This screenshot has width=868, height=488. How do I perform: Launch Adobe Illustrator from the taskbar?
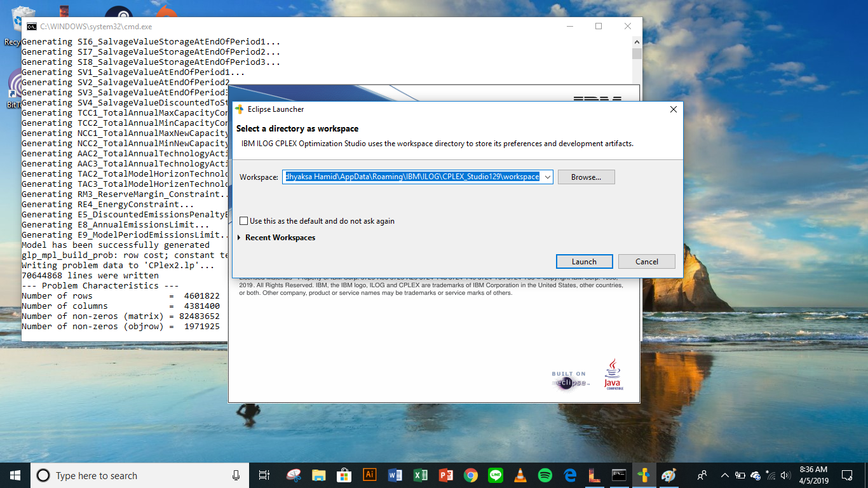click(369, 475)
